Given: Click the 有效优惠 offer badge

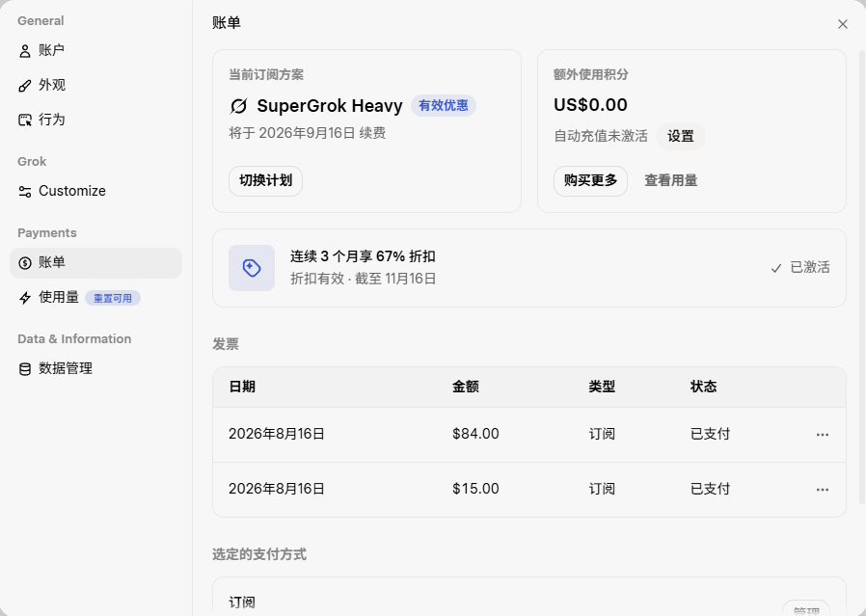Looking at the screenshot, I should (444, 105).
